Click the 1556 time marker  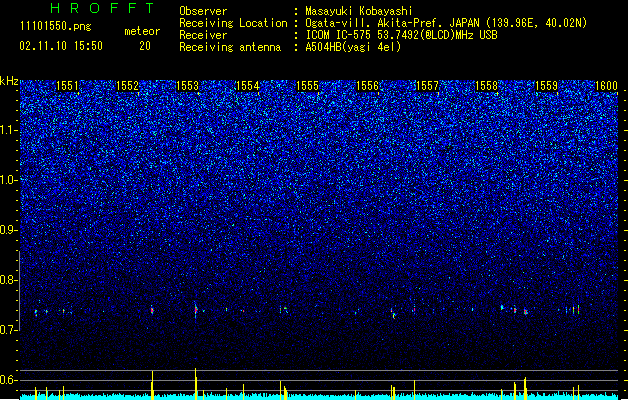[367, 86]
